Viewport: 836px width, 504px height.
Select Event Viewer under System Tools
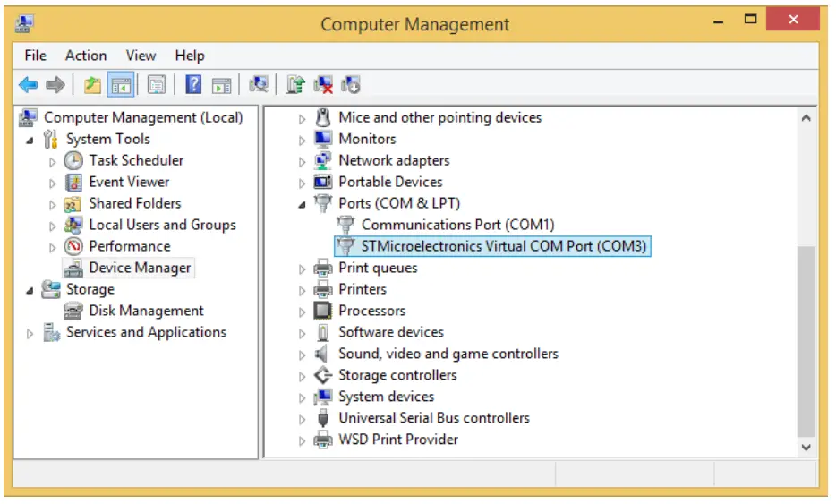129,182
